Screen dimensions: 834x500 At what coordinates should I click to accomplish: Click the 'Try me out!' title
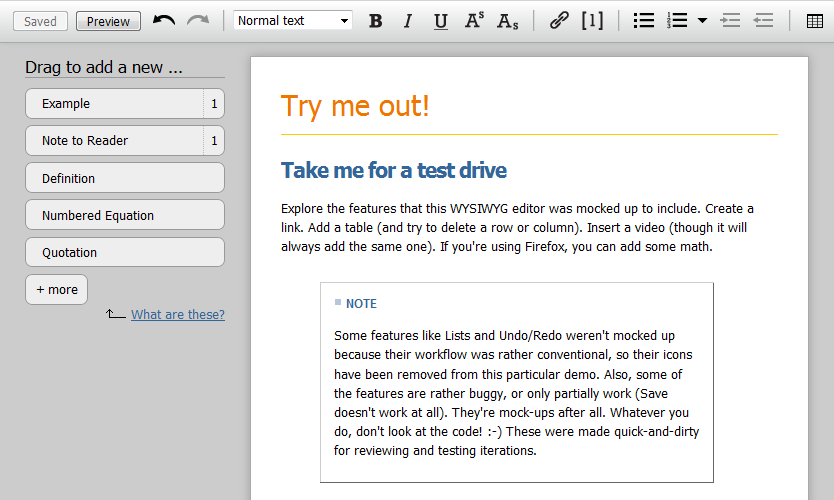355,106
